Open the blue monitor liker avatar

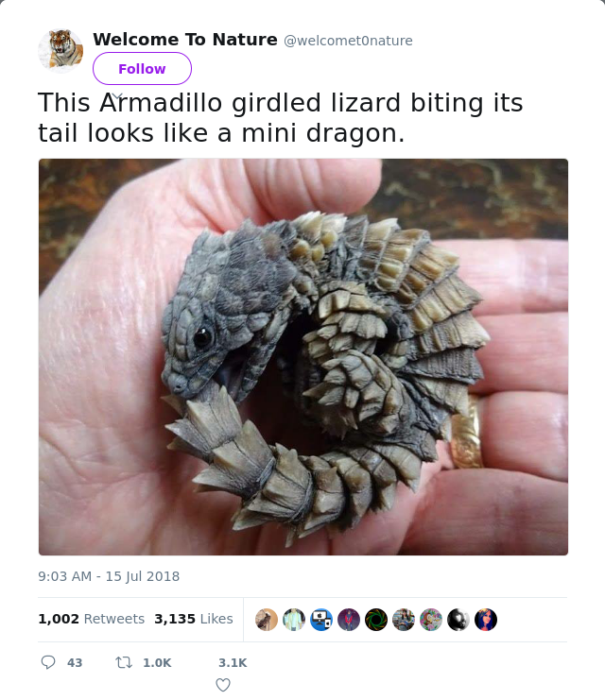coord(321,620)
